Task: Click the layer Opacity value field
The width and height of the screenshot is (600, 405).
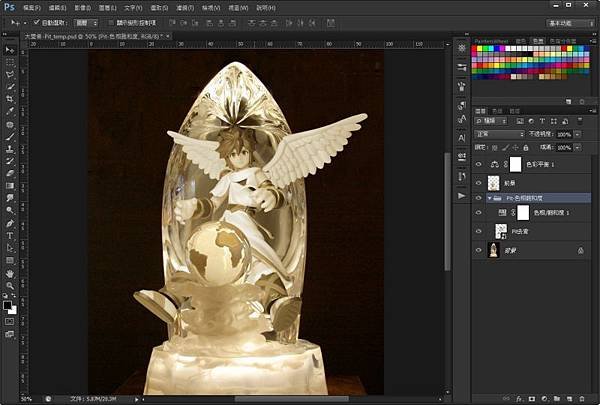Action: coord(564,134)
